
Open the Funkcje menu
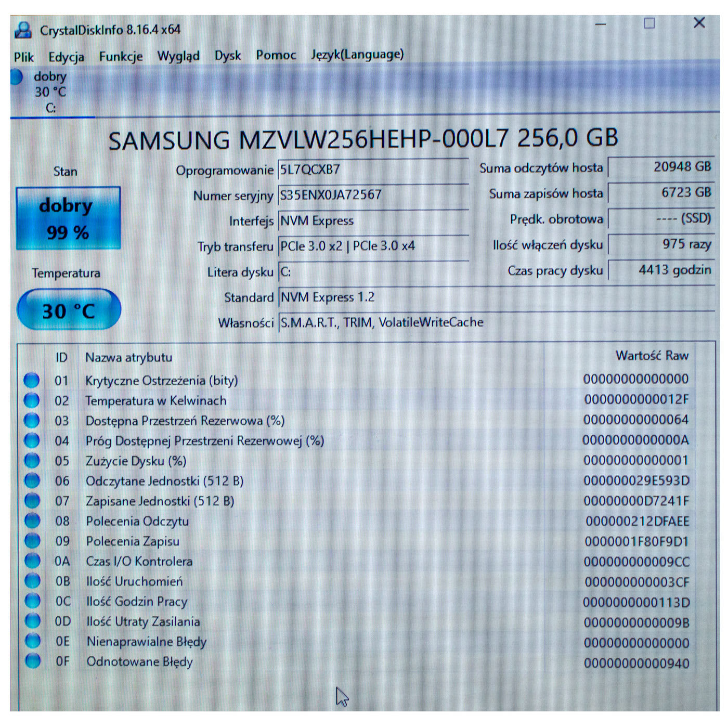(121, 56)
